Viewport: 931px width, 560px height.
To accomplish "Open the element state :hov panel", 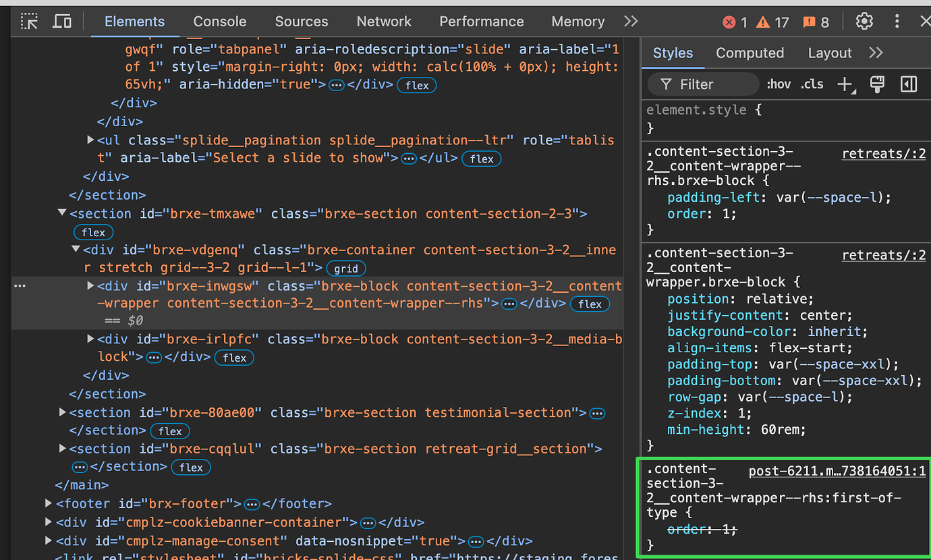I will tap(779, 84).
